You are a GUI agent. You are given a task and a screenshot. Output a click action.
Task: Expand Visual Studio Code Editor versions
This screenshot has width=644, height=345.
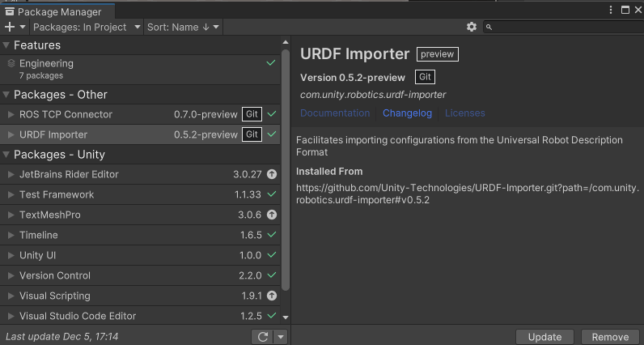point(11,316)
